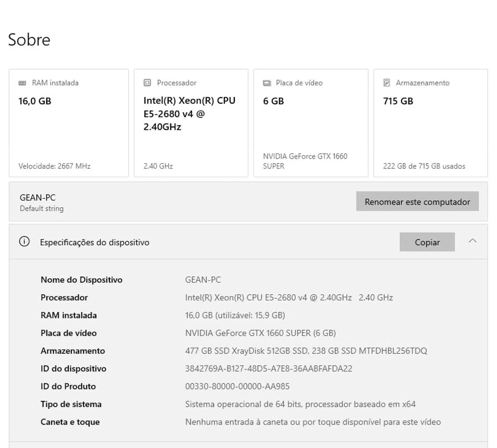Click the Processador chip icon

[x=147, y=83]
